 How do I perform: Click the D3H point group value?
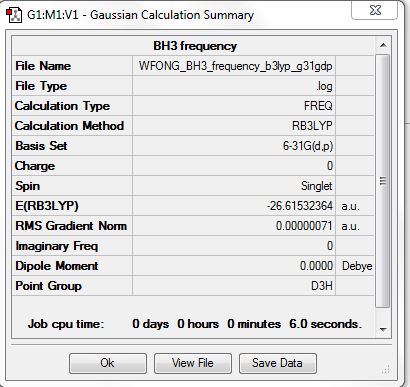coord(322,286)
